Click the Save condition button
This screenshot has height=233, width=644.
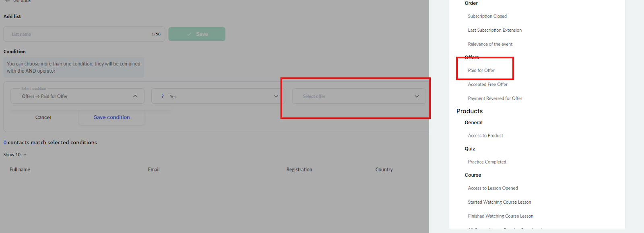click(x=112, y=117)
